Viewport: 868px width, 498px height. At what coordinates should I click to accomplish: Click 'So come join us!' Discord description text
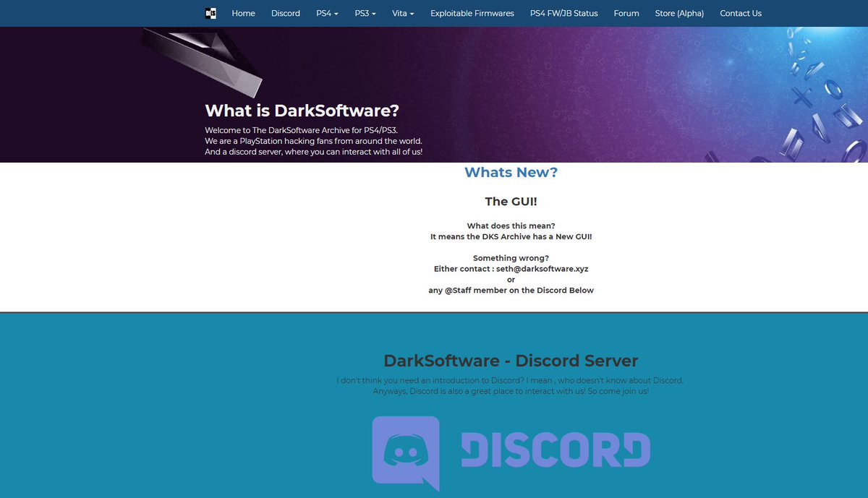coord(617,391)
